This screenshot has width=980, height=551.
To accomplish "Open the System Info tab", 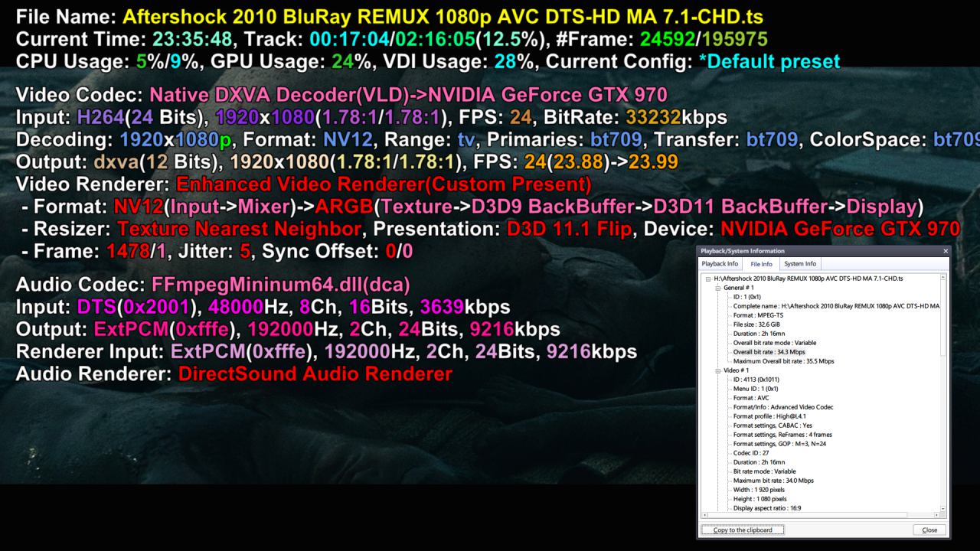I will [799, 264].
